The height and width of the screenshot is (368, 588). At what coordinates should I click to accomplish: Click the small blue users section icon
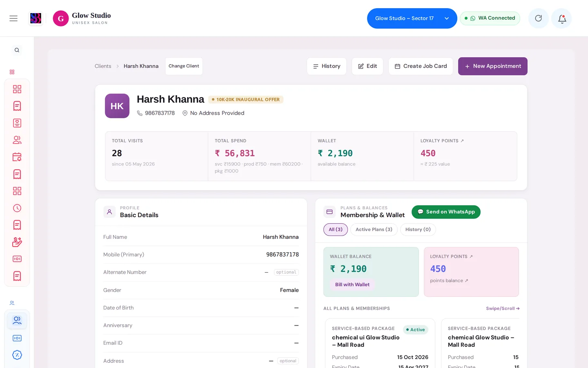click(12, 303)
